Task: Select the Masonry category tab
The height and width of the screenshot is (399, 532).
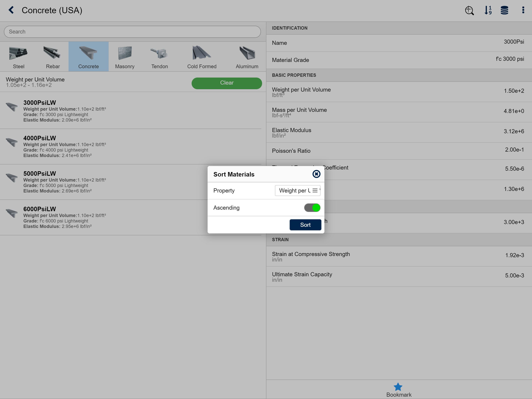Action: coord(125,57)
